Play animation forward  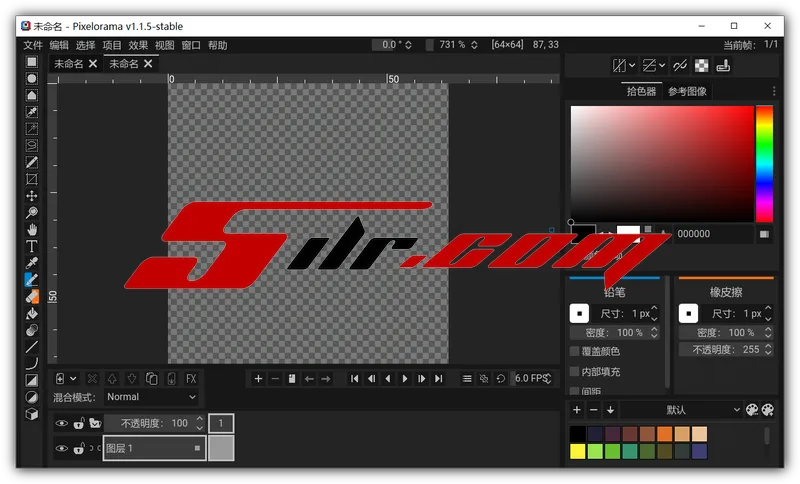pyautogui.click(x=405, y=379)
